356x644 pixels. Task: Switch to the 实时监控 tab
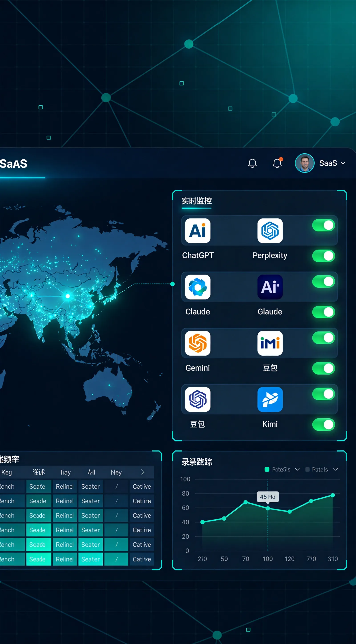click(x=197, y=201)
